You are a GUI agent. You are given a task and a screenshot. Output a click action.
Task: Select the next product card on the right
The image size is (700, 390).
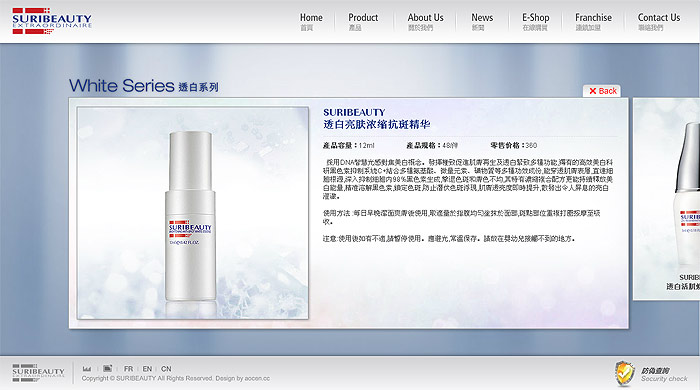coord(667,199)
